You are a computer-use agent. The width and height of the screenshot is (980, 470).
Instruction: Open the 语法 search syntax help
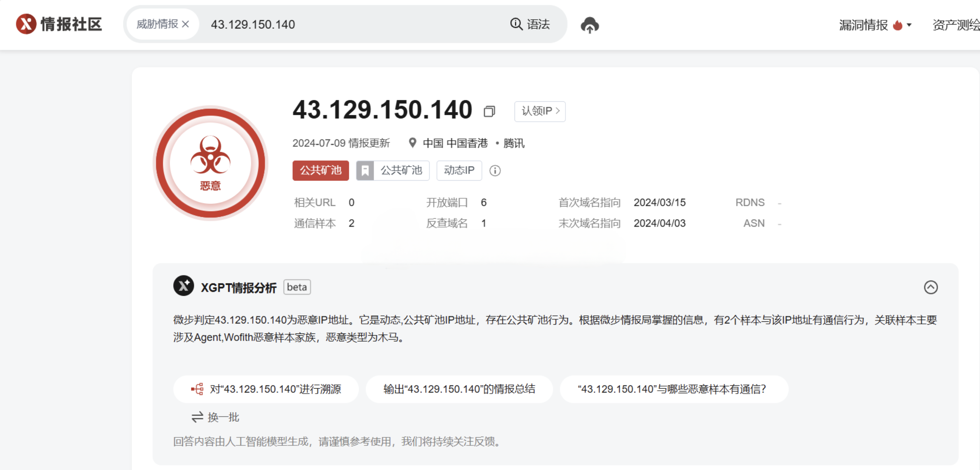click(x=530, y=24)
